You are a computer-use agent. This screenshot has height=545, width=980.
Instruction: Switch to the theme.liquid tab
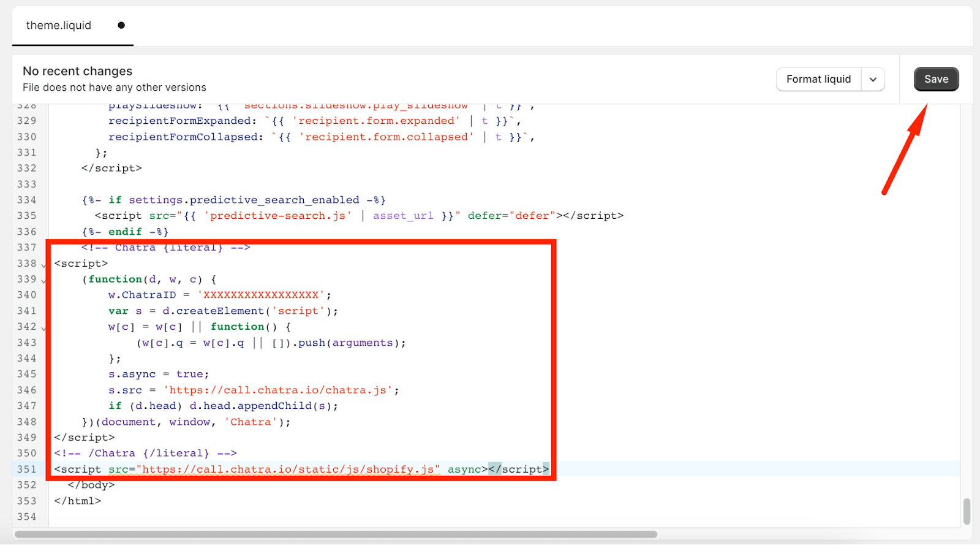tap(59, 25)
